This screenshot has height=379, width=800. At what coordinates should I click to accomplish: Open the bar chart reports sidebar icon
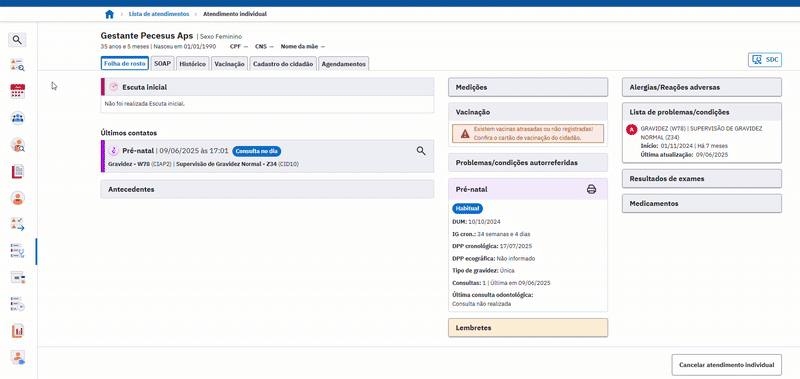click(17, 331)
